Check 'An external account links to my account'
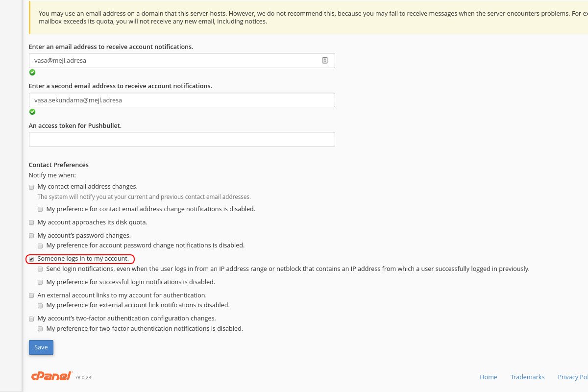 pyautogui.click(x=32, y=295)
